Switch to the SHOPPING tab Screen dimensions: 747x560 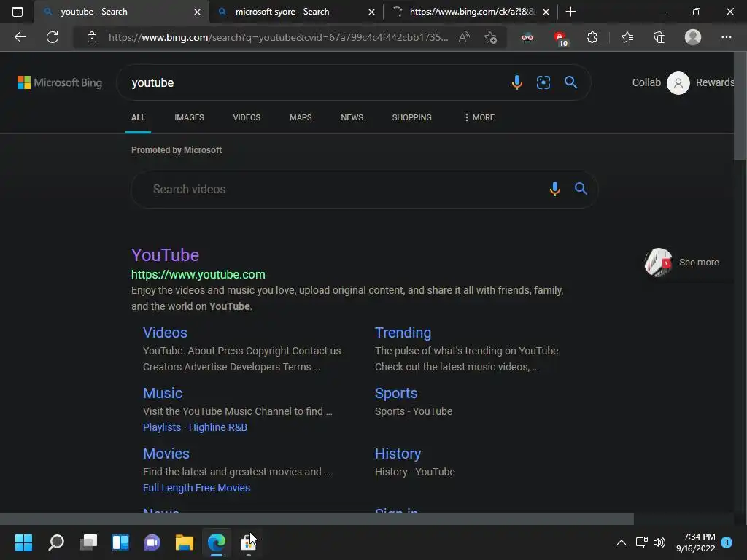click(x=411, y=117)
